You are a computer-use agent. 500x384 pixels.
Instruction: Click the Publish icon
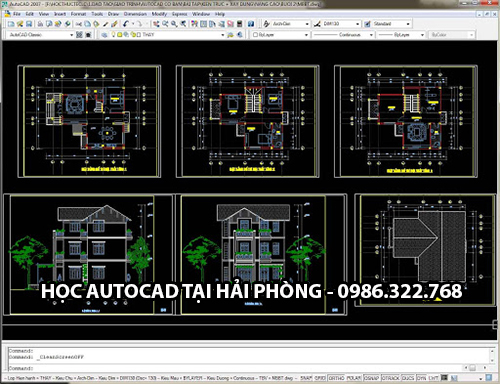[x=58, y=24]
